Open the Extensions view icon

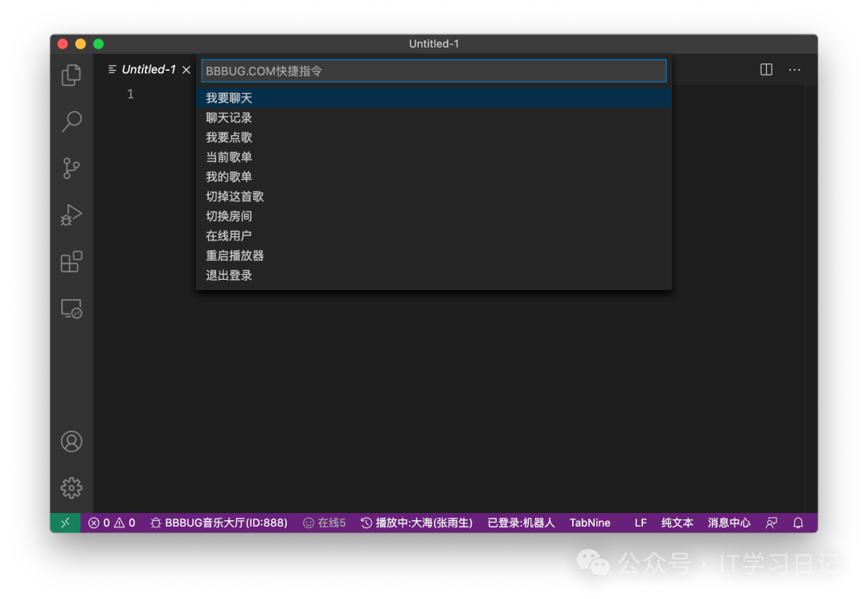tap(72, 262)
